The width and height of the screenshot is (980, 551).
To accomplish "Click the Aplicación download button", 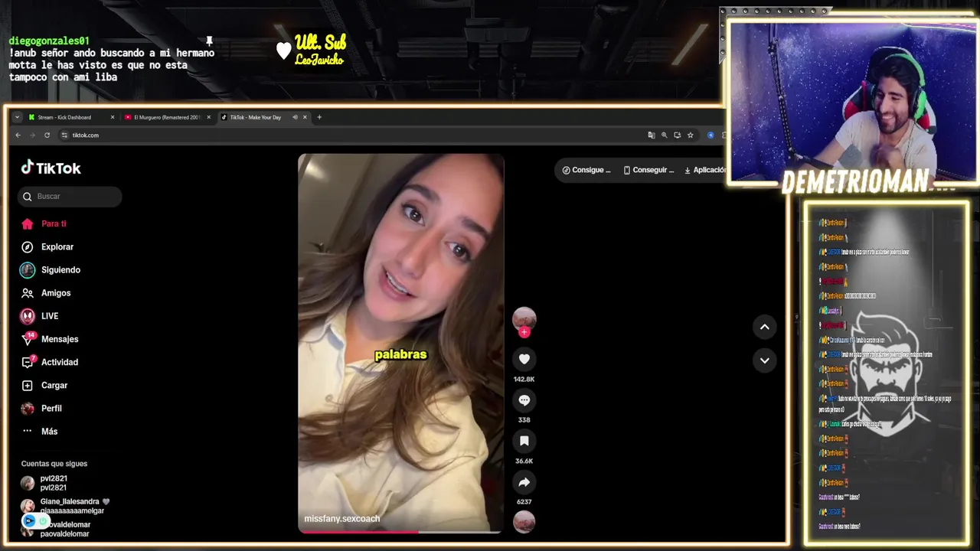I will [x=705, y=170].
